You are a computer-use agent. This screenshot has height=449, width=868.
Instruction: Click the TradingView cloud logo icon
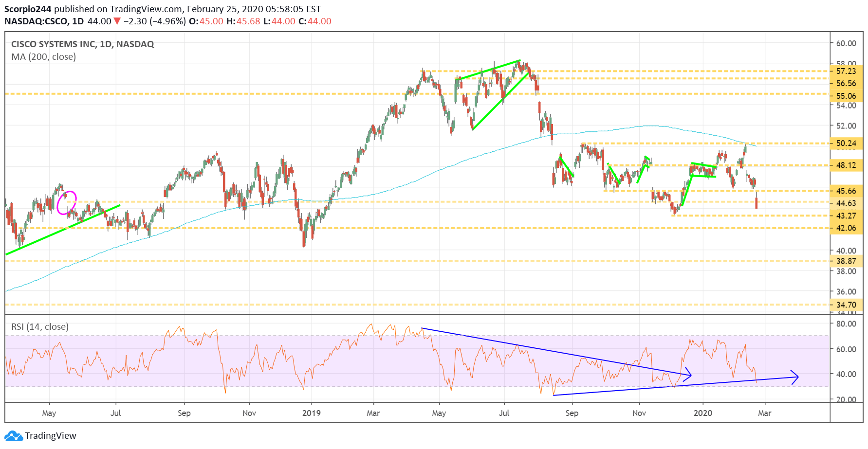tap(14, 436)
